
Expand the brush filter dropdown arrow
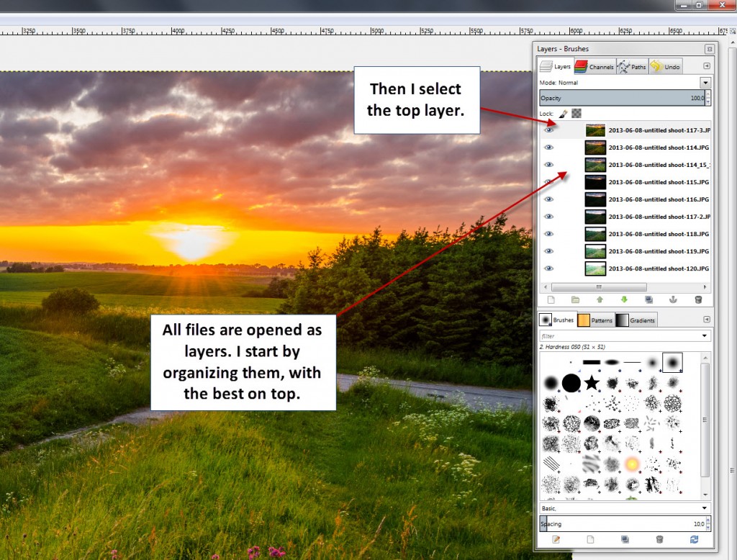tap(704, 335)
